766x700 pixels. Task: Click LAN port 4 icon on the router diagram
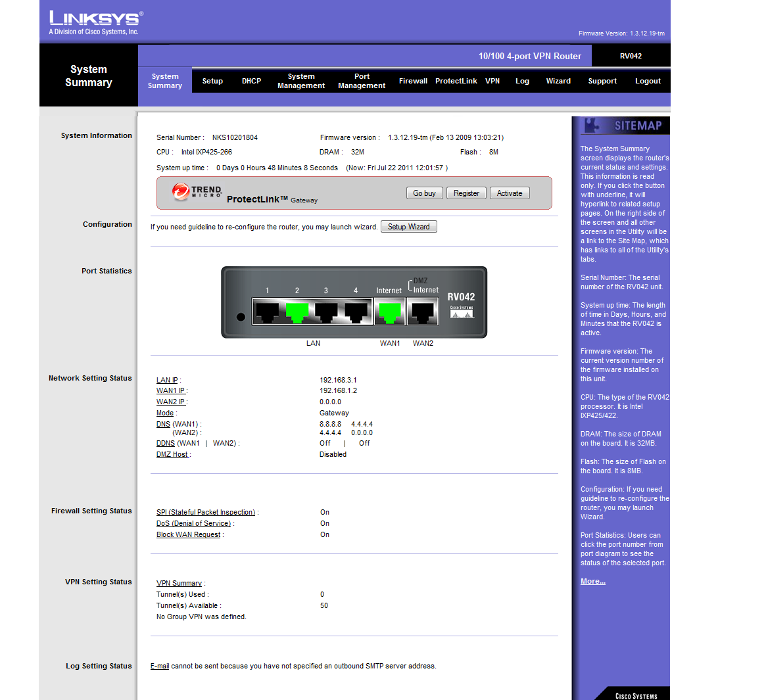click(356, 312)
